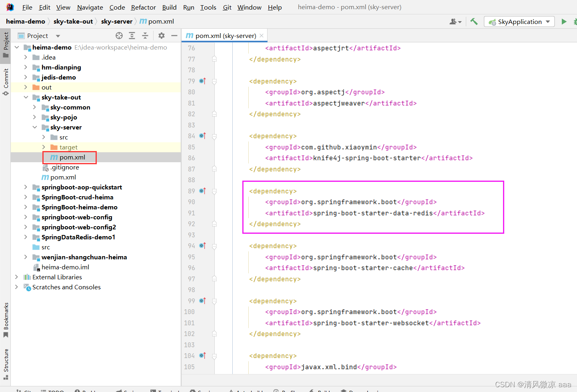577x392 pixels.
Task: Toggle fold end marker at line 92
Action: click(x=214, y=224)
